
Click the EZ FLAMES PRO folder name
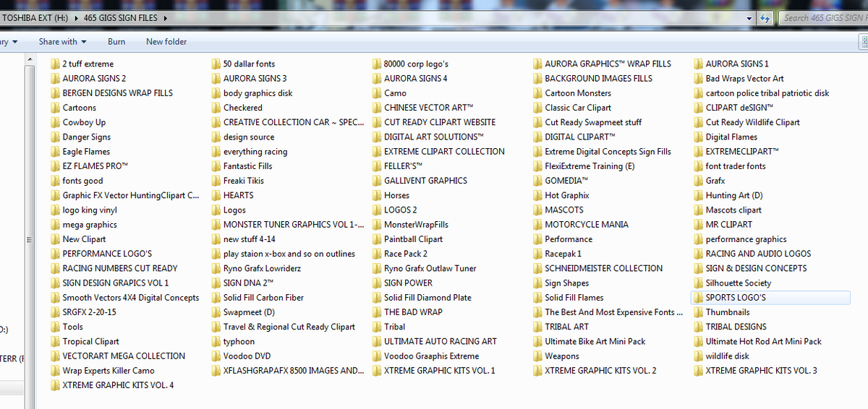tap(95, 166)
